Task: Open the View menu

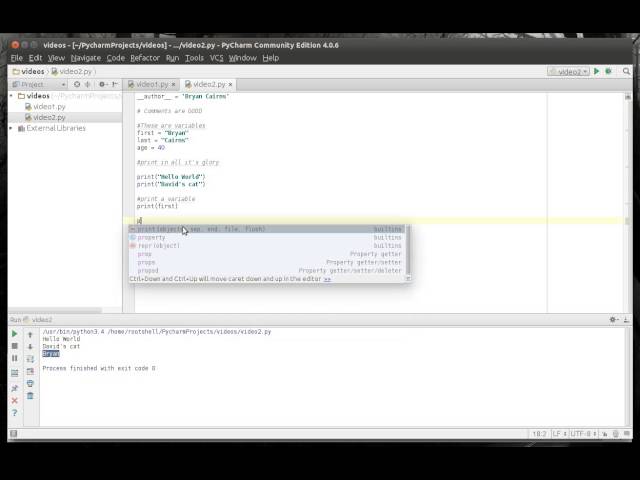Action: click(x=56, y=58)
